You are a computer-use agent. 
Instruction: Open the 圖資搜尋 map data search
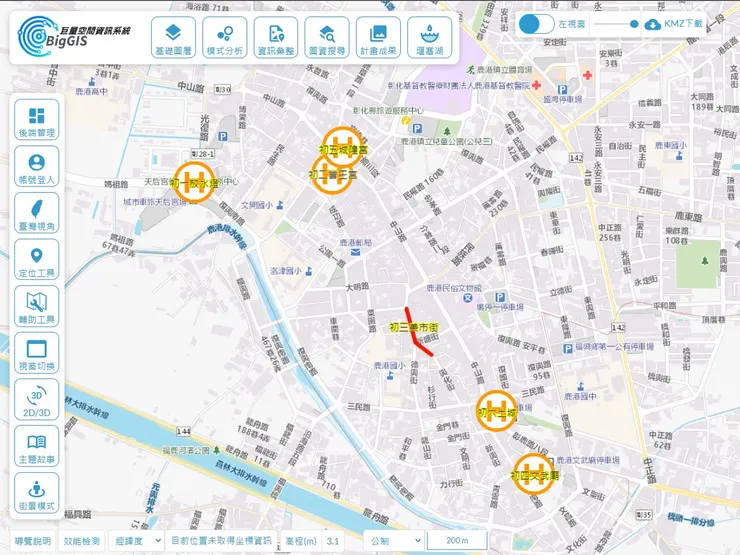pos(327,38)
